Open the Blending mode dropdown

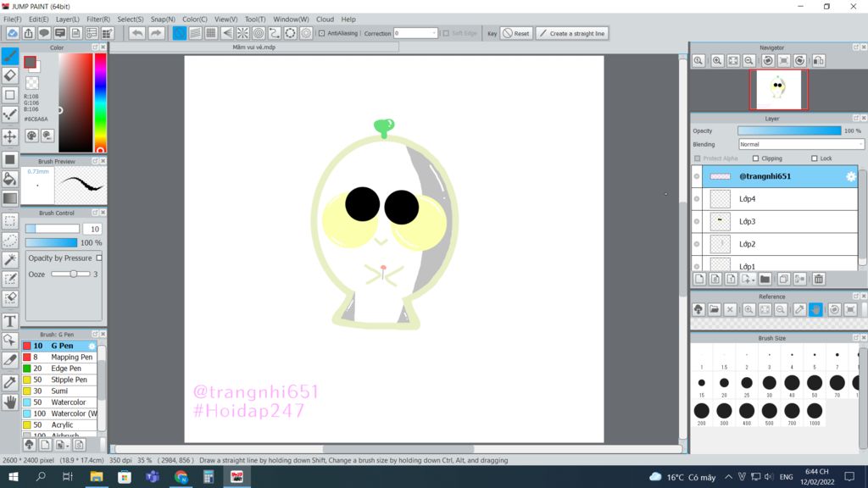(x=800, y=144)
